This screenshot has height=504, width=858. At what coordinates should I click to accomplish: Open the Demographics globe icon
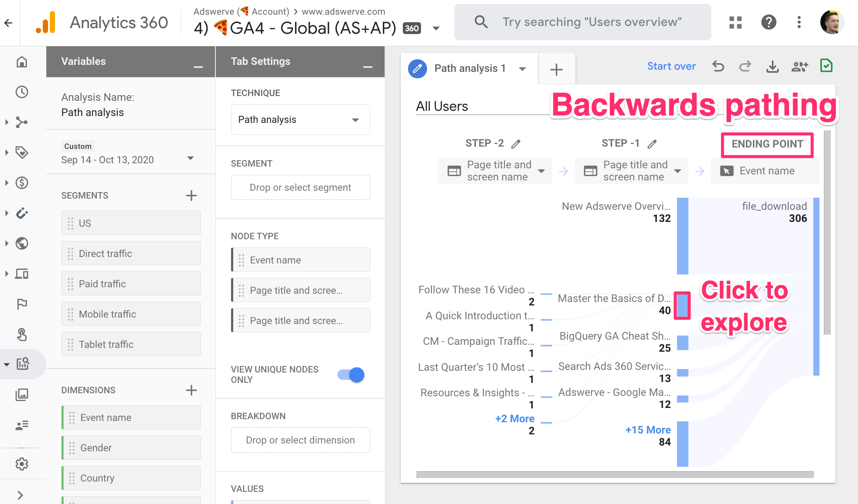pyautogui.click(x=22, y=244)
